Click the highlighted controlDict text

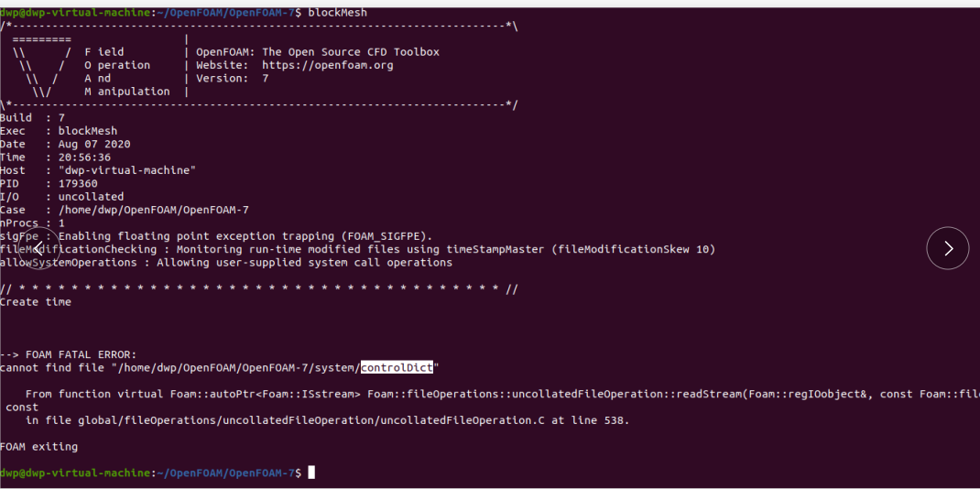[x=397, y=368]
